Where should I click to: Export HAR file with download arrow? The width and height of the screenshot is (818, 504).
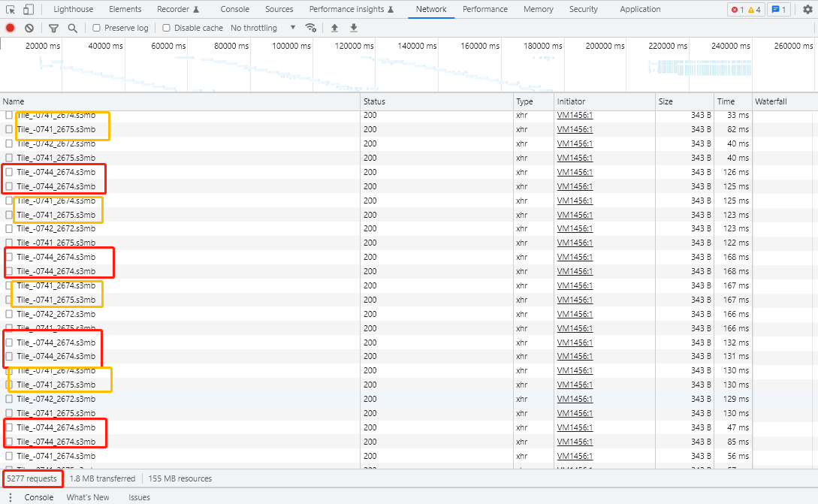tap(354, 29)
